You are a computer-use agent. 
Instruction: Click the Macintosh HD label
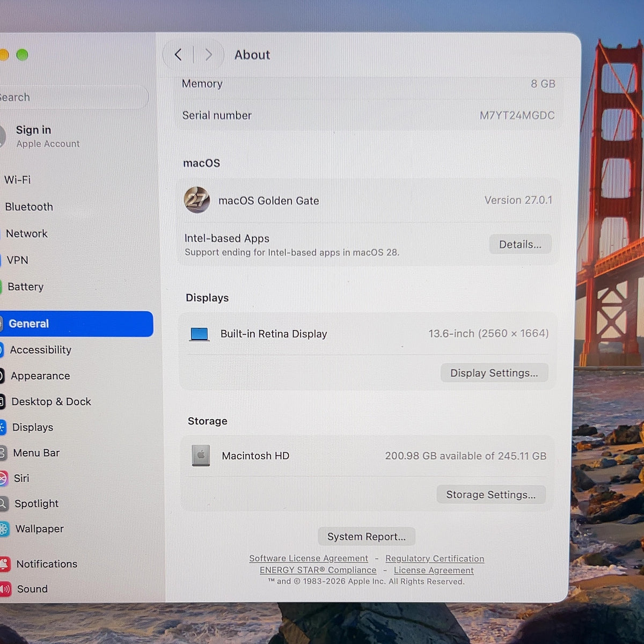pos(255,456)
